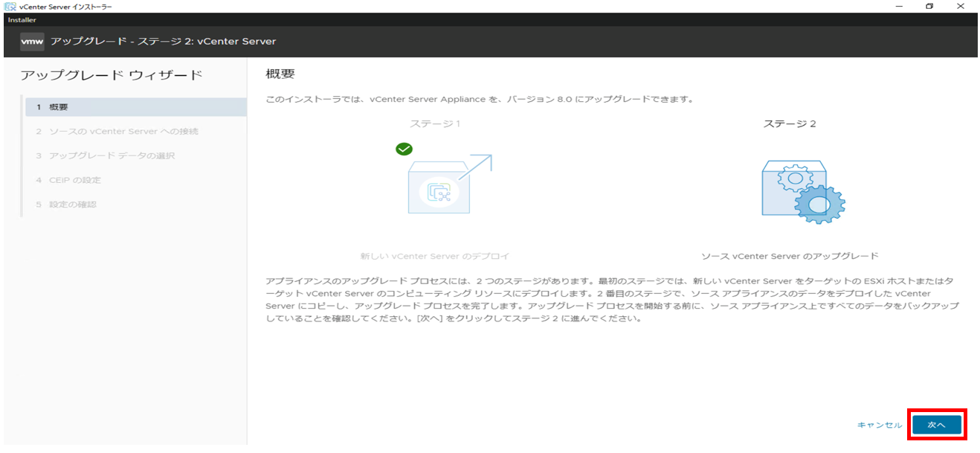Select the Stage 2 gears illustration
The width and height of the screenshot is (980, 453).
pos(803,191)
